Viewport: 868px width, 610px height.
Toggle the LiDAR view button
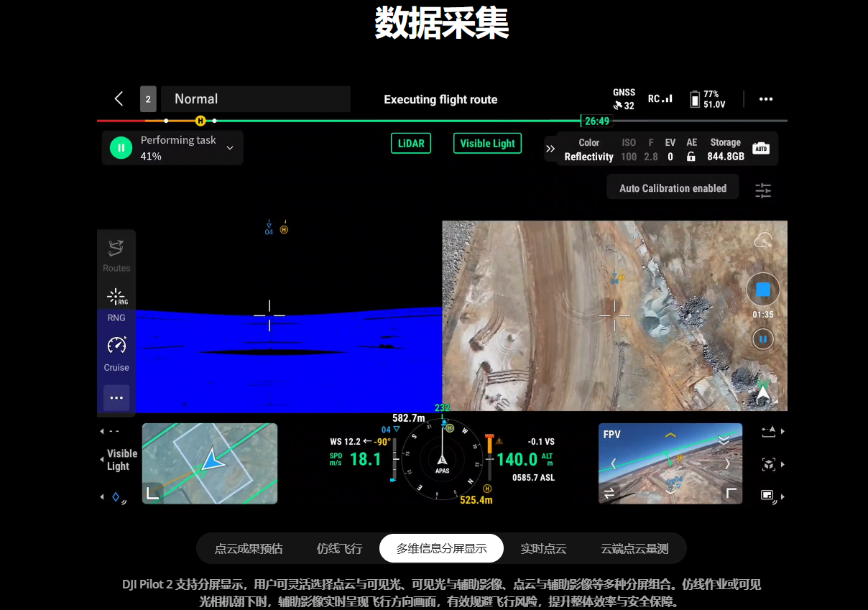click(x=411, y=143)
